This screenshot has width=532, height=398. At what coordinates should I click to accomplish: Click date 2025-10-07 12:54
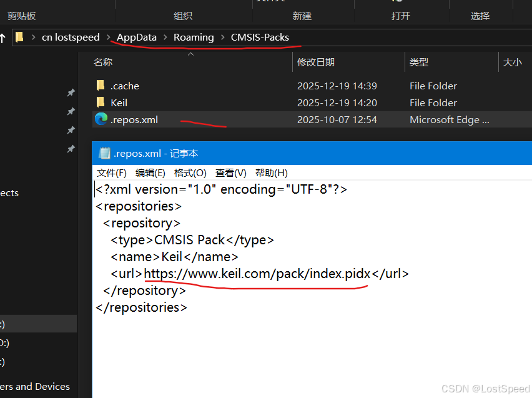pos(337,119)
